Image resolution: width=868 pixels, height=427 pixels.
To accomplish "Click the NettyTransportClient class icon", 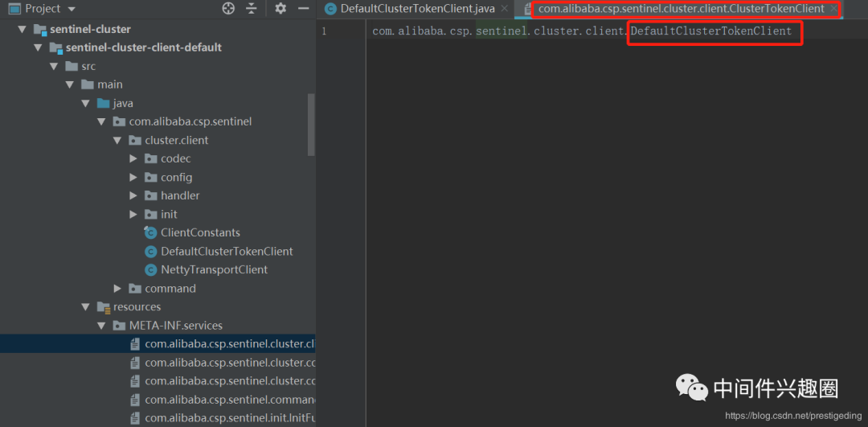I will pos(150,269).
